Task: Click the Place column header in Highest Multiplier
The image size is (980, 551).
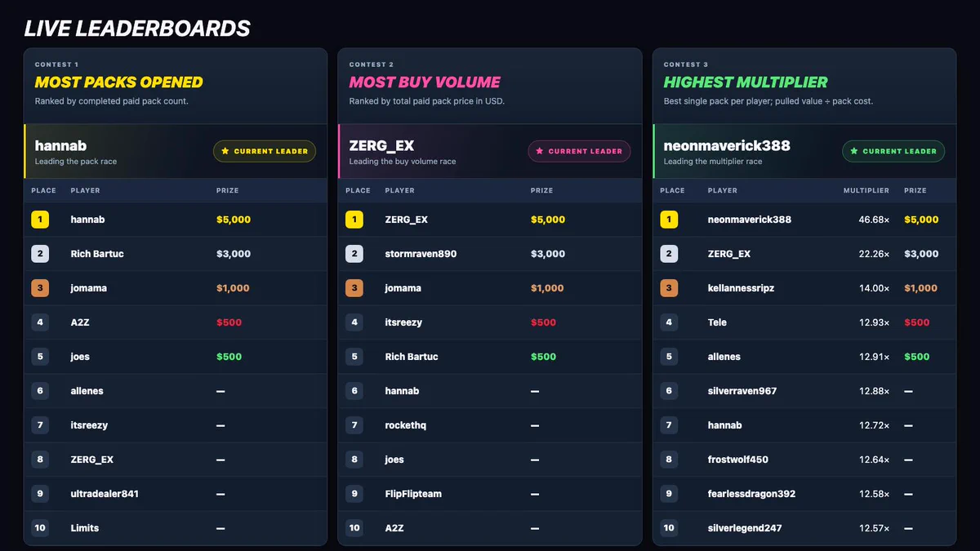Action: pyautogui.click(x=672, y=190)
